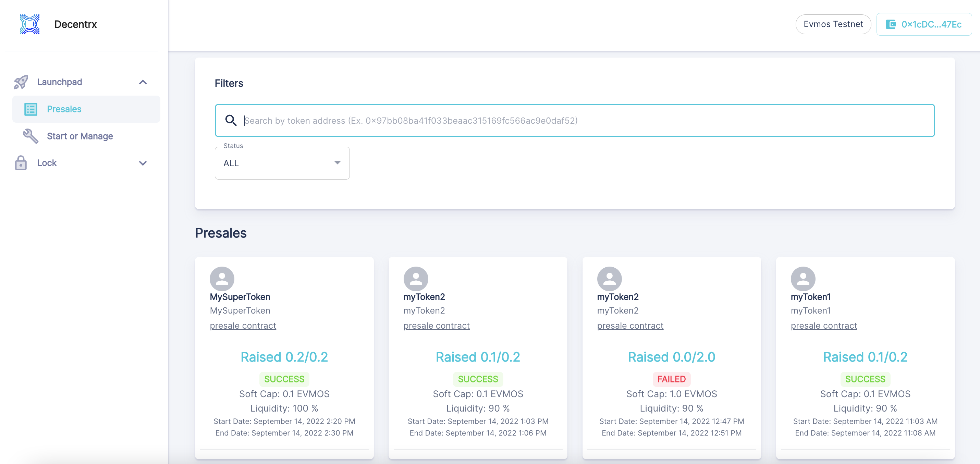Click the Lock padlock icon
The width and height of the screenshot is (980, 464).
21,163
